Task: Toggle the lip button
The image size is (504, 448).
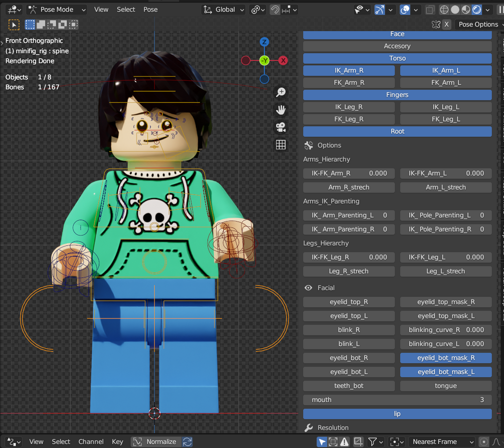Action: tap(397, 414)
